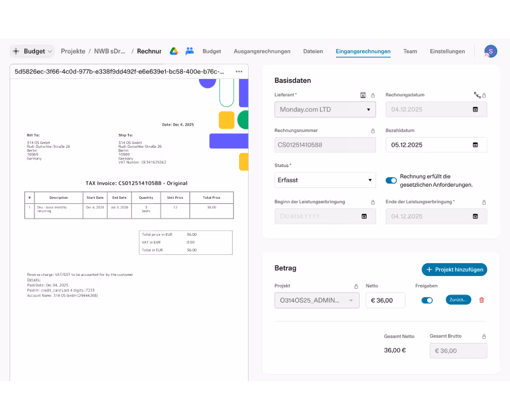Open the Lieferant dropdown showing Monday.com LTD
The height and width of the screenshot is (420, 510).
(x=325, y=109)
